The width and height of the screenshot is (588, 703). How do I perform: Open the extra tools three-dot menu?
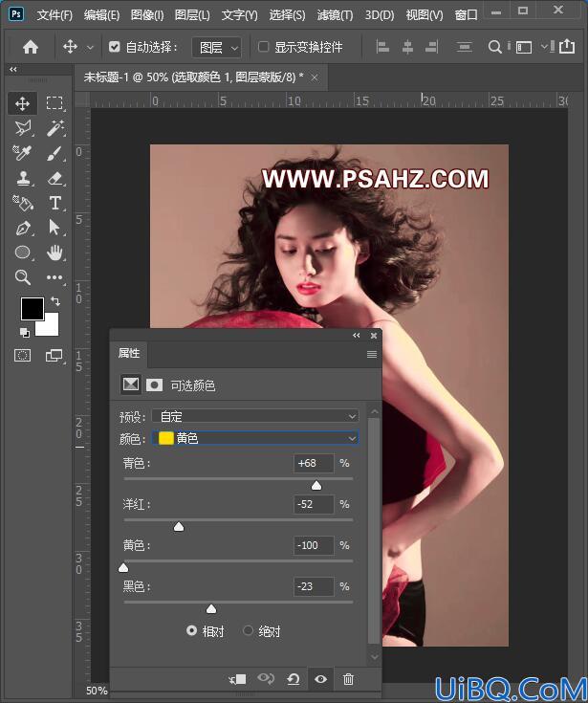(54, 277)
